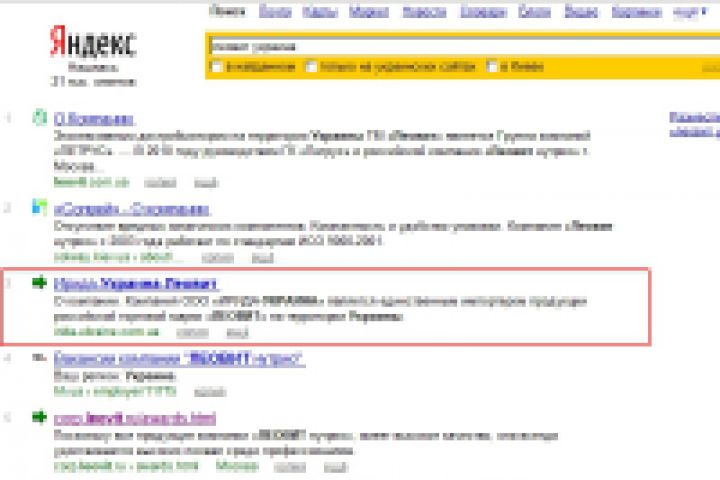
Task: Click the green arrow icon of the highlighted third result
Action: point(39,282)
